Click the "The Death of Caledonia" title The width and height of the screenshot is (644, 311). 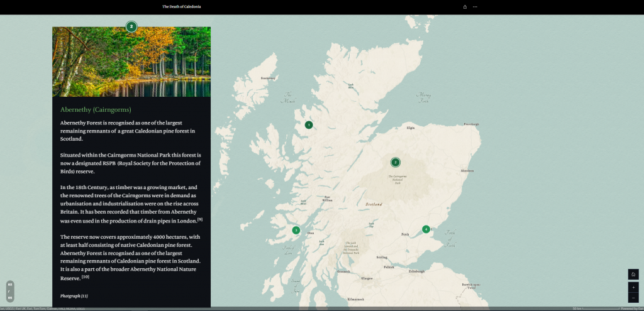pos(182,7)
